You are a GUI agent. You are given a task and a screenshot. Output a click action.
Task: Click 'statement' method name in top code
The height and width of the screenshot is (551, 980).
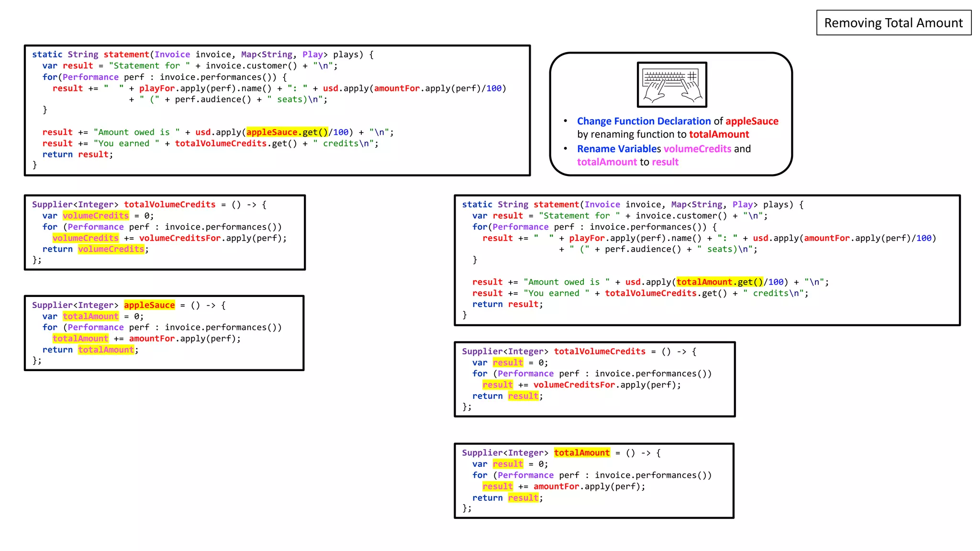[126, 55]
